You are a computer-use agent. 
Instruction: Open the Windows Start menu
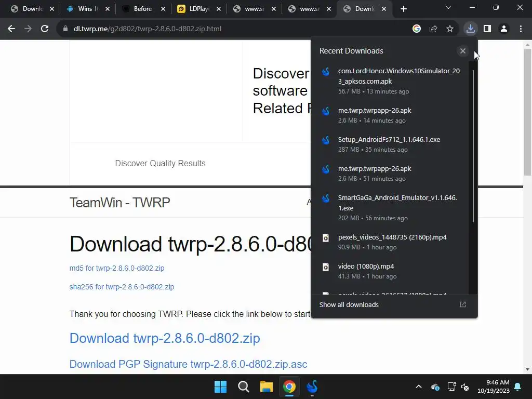tap(220, 387)
